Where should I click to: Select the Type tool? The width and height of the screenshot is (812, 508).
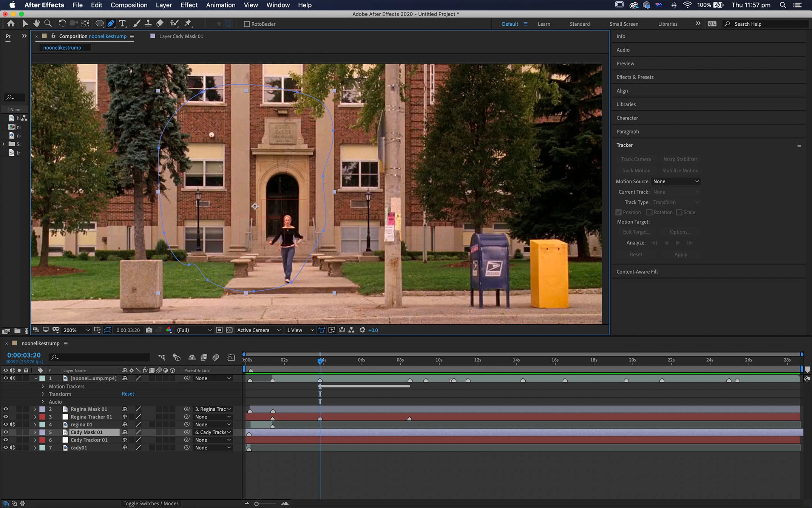(122, 23)
